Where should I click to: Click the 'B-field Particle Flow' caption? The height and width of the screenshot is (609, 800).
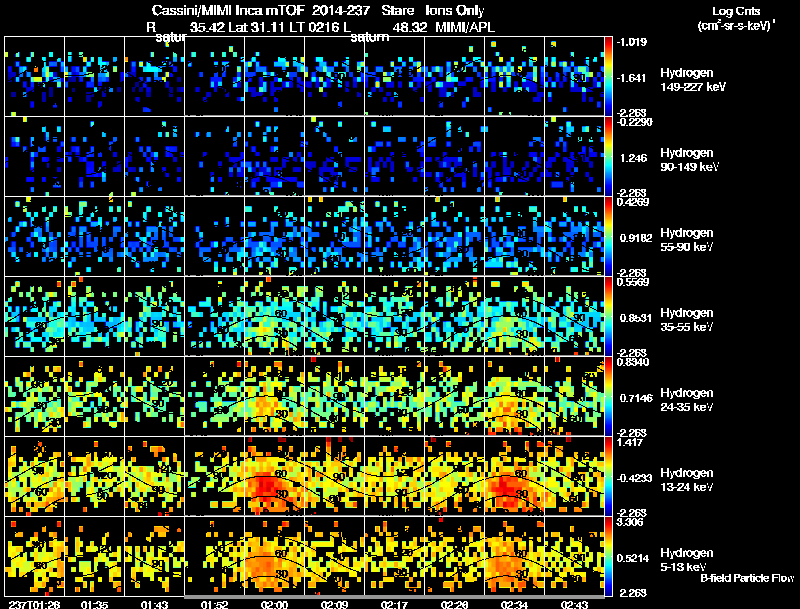pos(747,578)
